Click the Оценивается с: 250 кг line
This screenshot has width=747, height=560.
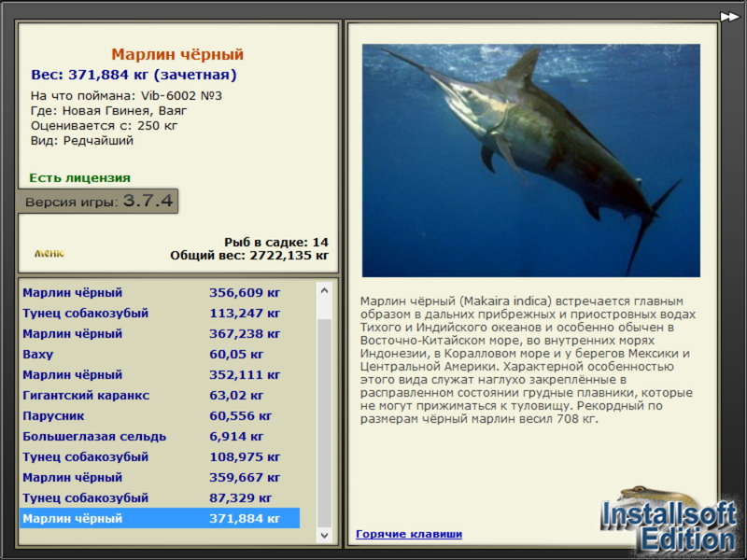click(104, 126)
